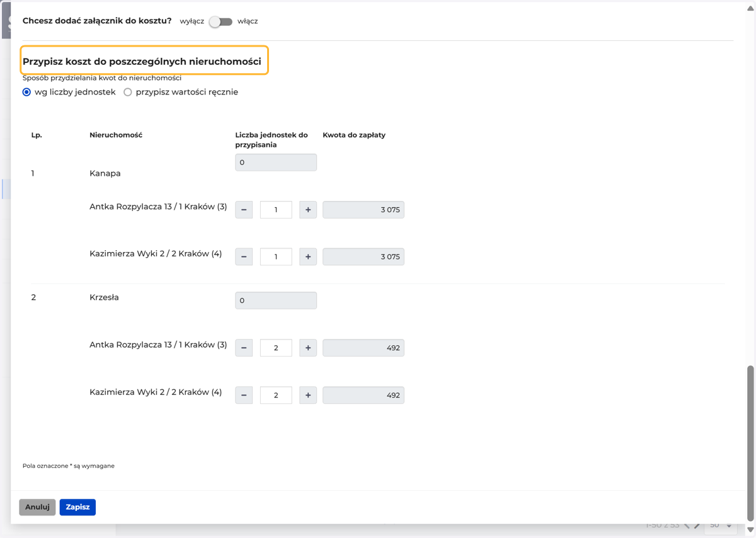Increase units for Krzesła Kazimierza Wyki

308,395
